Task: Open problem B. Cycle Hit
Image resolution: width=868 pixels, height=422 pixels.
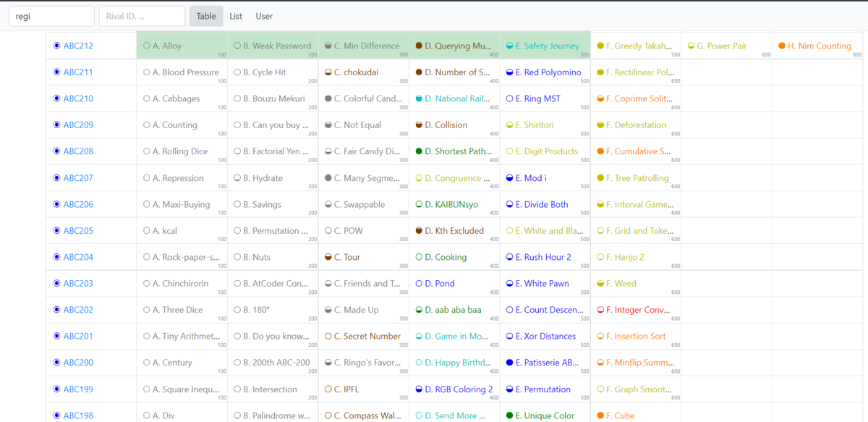Action: click(x=265, y=72)
